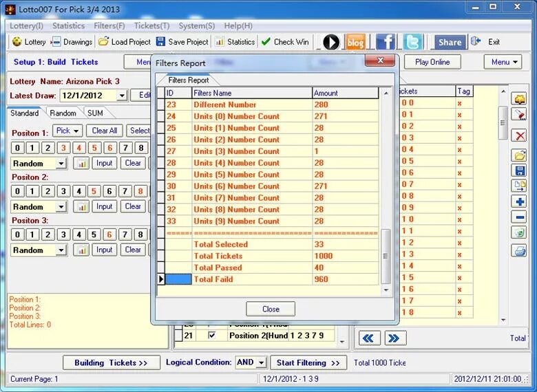Click the Check Win green checkmark
The height and width of the screenshot is (392, 537).
(266, 41)
